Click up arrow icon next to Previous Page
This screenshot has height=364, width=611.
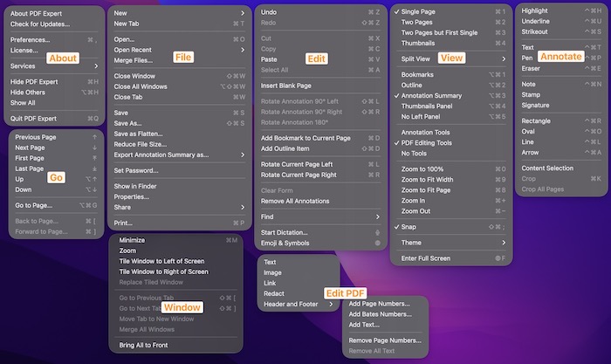click(94, 137)
